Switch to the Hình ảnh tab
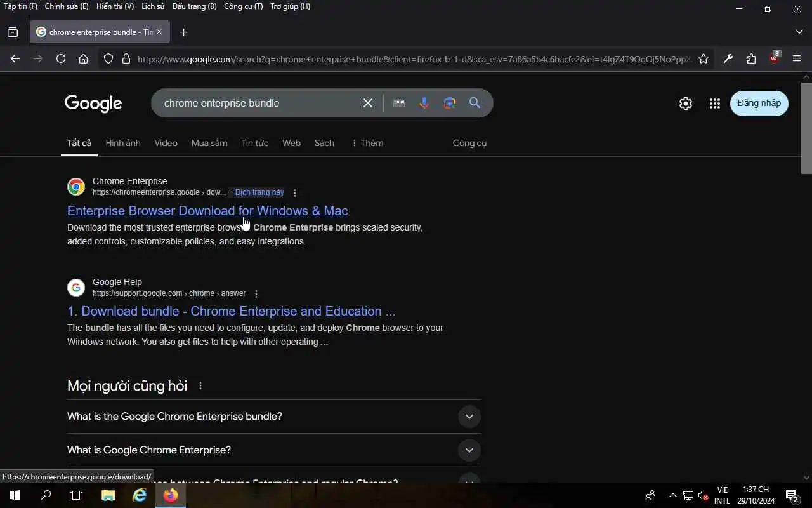 click(123, 143)
